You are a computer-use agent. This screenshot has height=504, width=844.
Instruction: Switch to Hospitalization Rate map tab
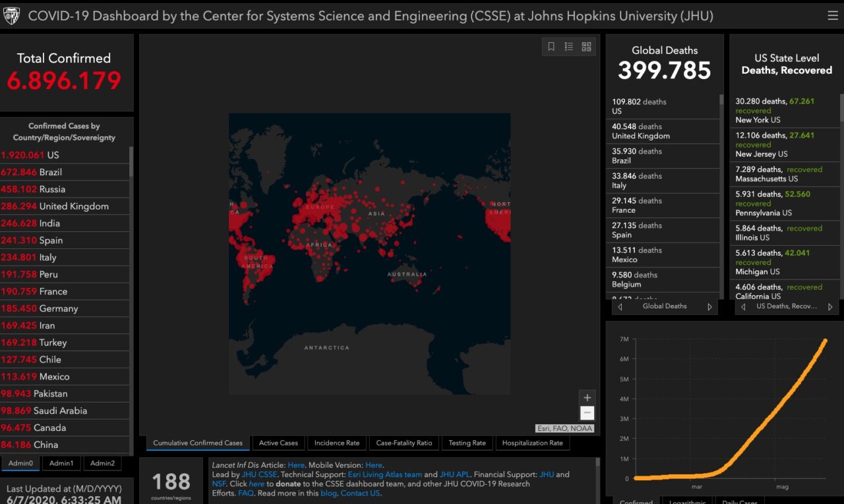click(x=533, y=443)
